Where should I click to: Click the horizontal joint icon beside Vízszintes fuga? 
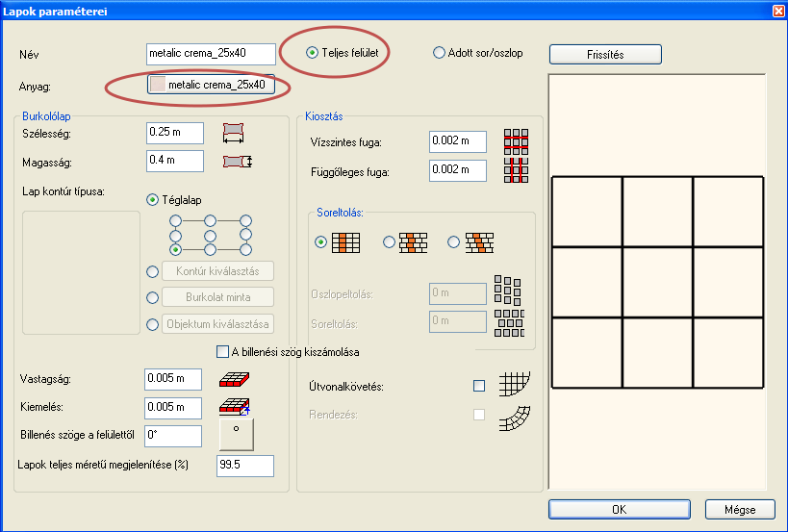tap(516, 141)
